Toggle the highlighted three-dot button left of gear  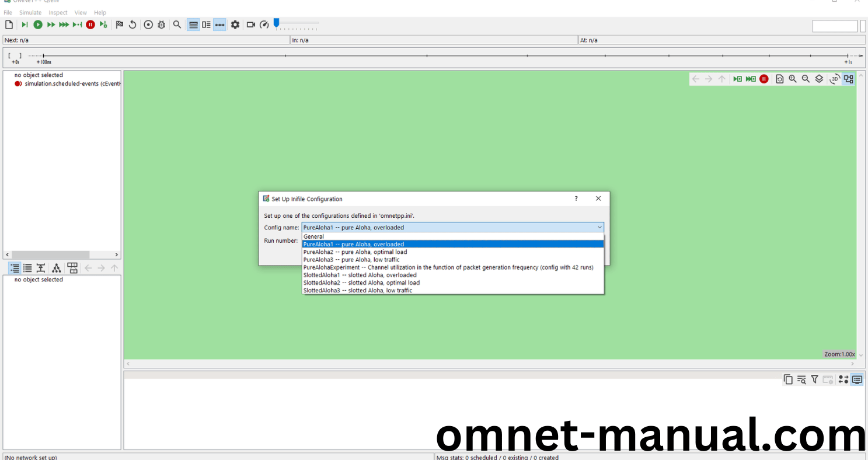[219, 25]
